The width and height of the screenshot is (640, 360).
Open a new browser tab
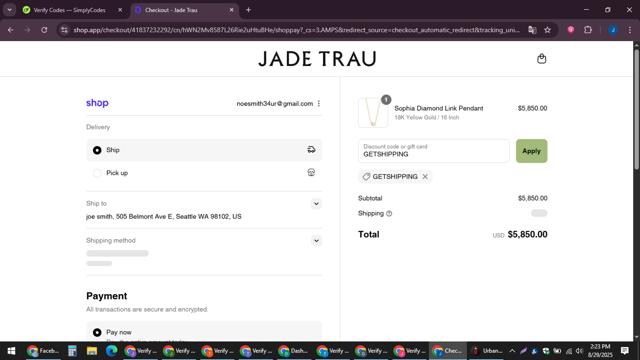coord(248,10)
